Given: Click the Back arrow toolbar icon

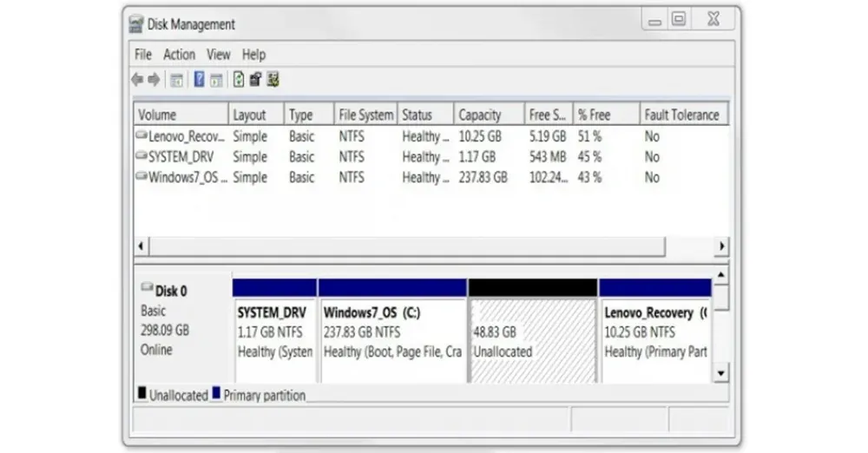Looking at the screenshot, I should point(137,80).
